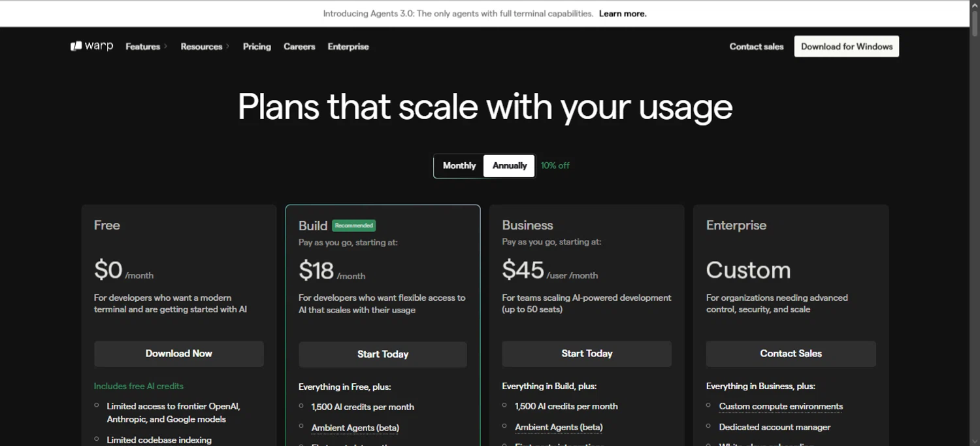Click Contact Sales on the Enterprise plan
Viewport: 980px width, 446px height.
(791, 353)
